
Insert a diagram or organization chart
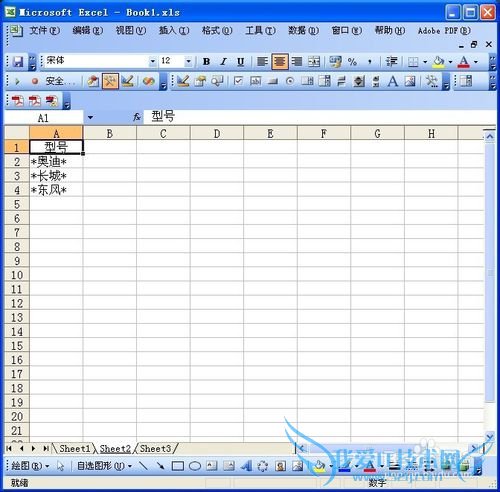[x=263, y=466]
